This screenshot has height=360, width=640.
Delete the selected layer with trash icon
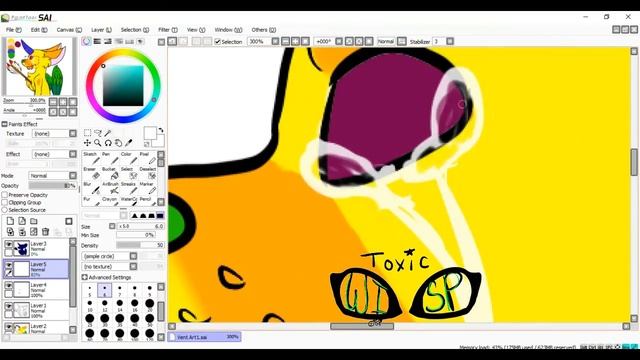point(45,232)
